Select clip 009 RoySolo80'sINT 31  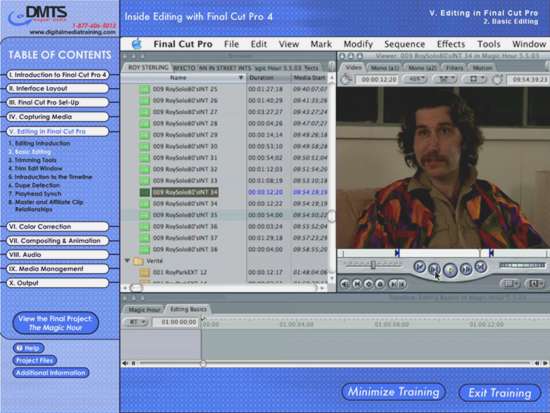tap(185, 158)
